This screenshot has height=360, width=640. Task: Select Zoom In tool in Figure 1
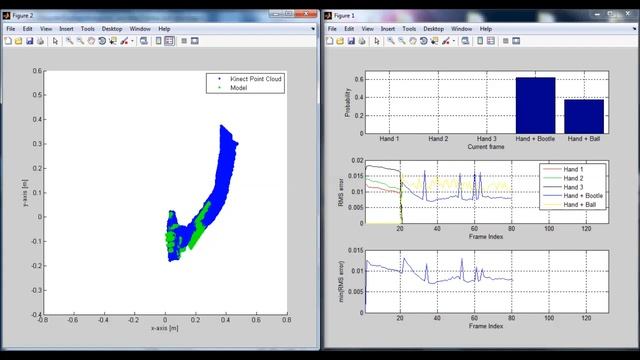click(391, 41)
